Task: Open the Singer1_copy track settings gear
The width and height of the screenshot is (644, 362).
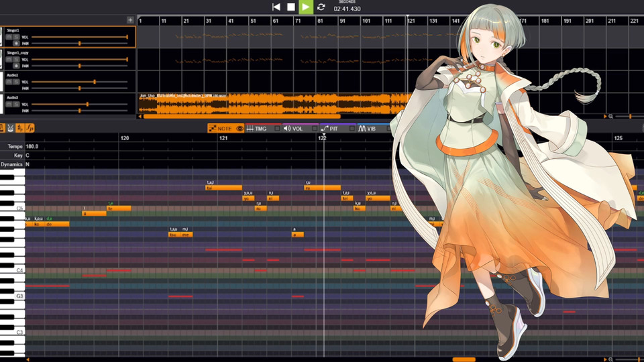Action: [16, 66]
